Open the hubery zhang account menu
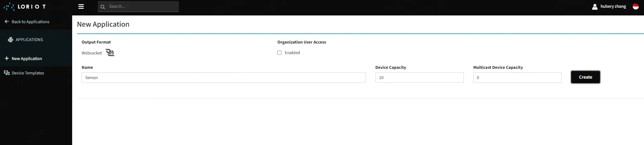The width and height of the screenshot is (644, 145). [613, 7]
